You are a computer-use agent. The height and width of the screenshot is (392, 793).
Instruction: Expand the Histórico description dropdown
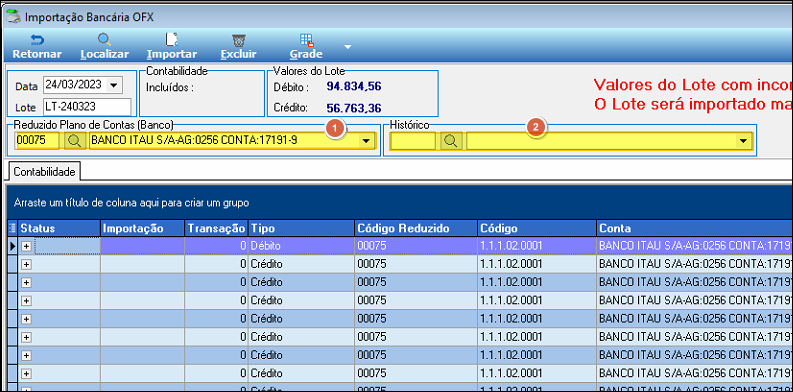coord(743,141)
